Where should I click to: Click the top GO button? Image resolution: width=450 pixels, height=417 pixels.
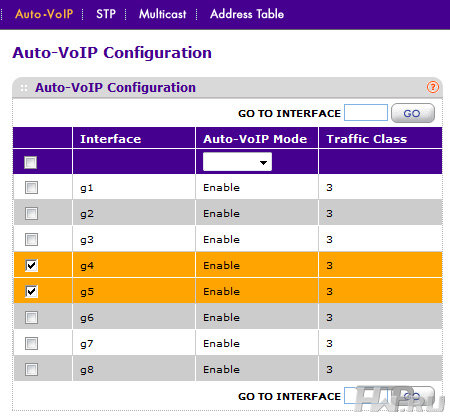[x=413, y=113]
